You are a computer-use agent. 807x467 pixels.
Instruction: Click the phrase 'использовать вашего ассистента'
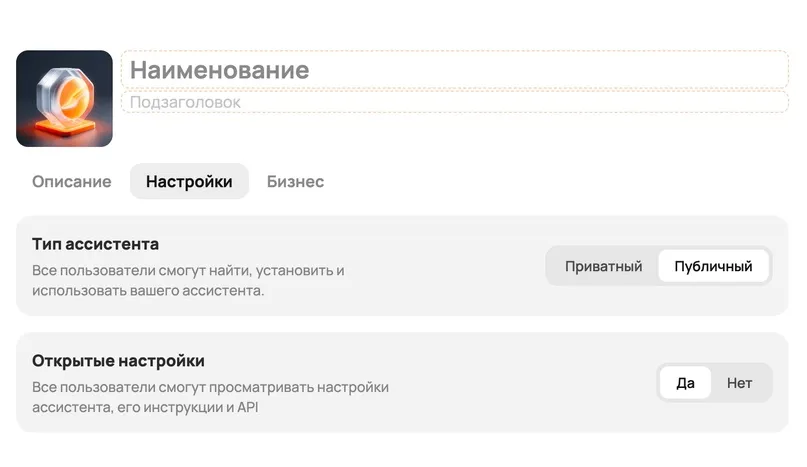(x=148, y=290)
